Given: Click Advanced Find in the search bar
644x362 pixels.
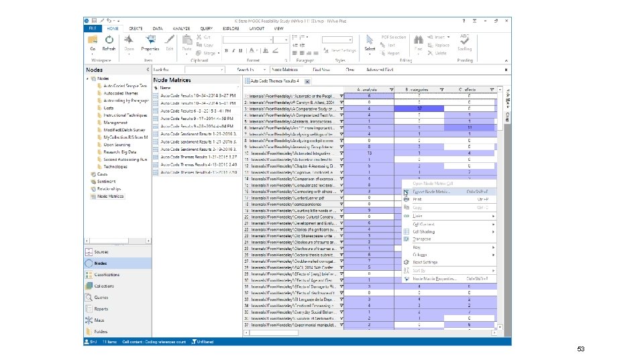Looking at the screenshot, I should pos(378,69).
